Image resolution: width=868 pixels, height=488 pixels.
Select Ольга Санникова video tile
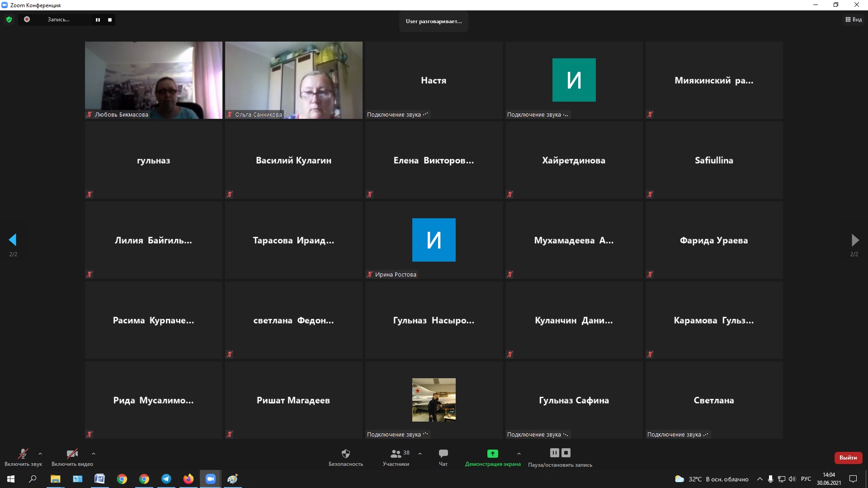point(293,80)
